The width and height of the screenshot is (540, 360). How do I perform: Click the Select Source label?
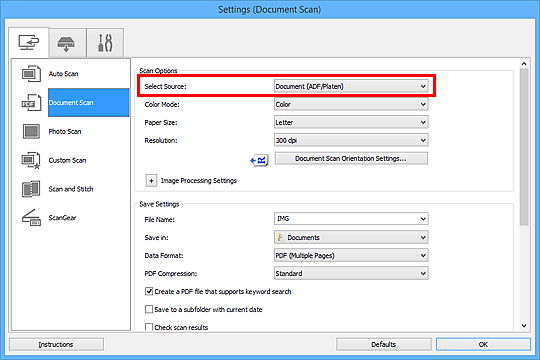[x=165, y=86]
